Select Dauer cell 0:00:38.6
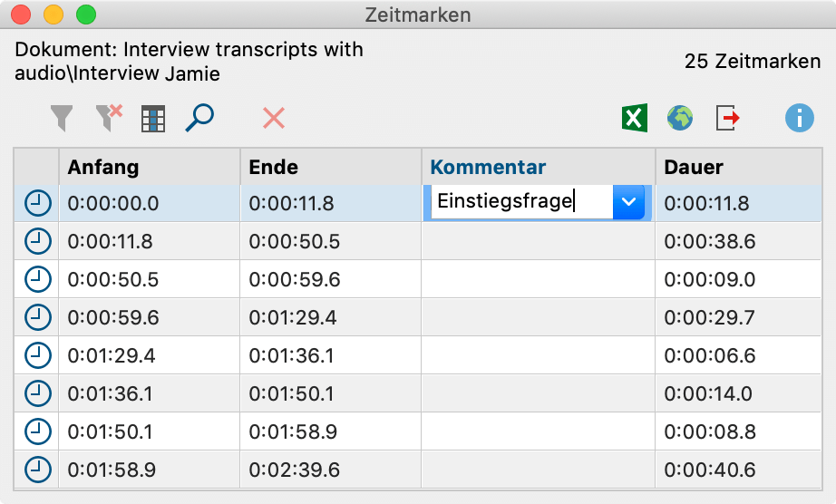 [x=738, y=241]
